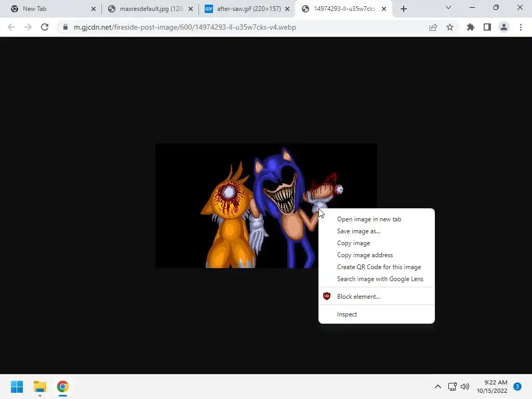Reload the current page
The height and width of the screenshot is (399, 532).
point(45,27)
